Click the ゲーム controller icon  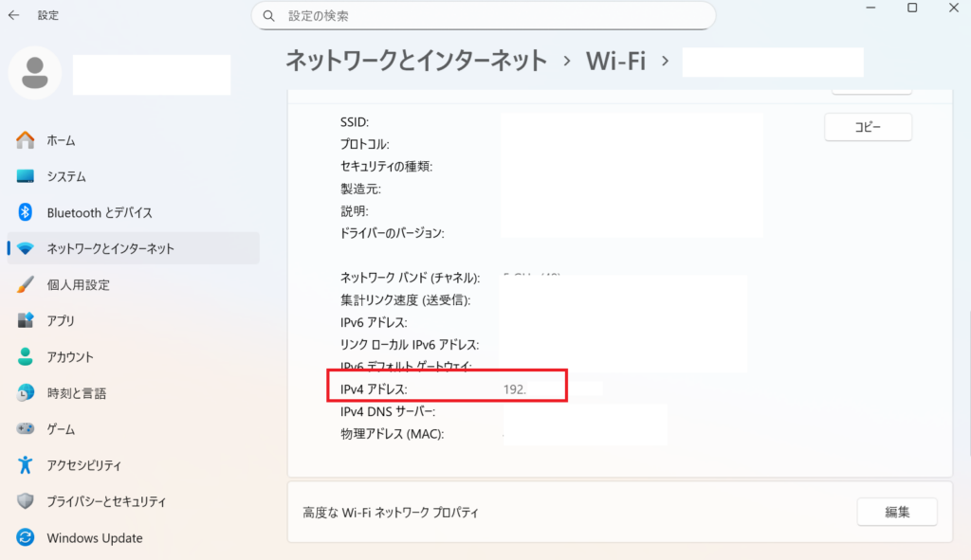pos(26,429)
